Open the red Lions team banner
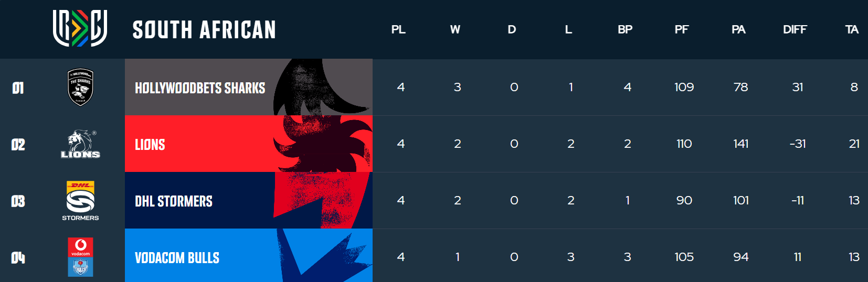Image resolution: width=868 pixels, height=282 pixels. coord(248,144)
